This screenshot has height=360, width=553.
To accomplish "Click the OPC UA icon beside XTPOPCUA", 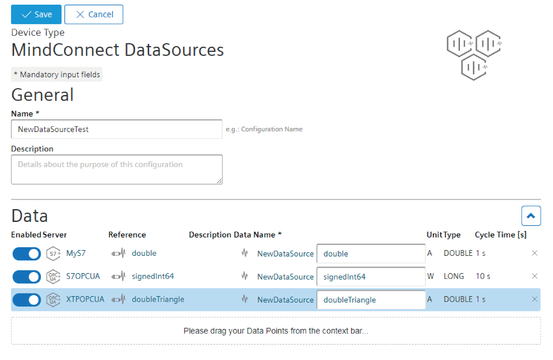I will (x=53, y=300).
